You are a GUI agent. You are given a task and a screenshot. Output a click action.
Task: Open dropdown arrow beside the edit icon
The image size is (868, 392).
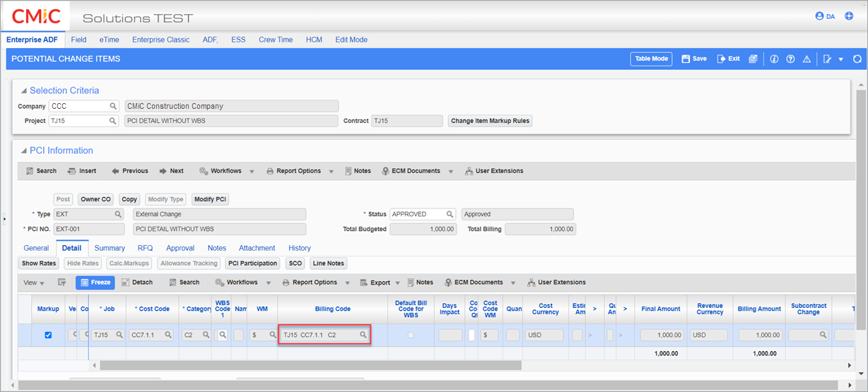click(x=840, y=59)
